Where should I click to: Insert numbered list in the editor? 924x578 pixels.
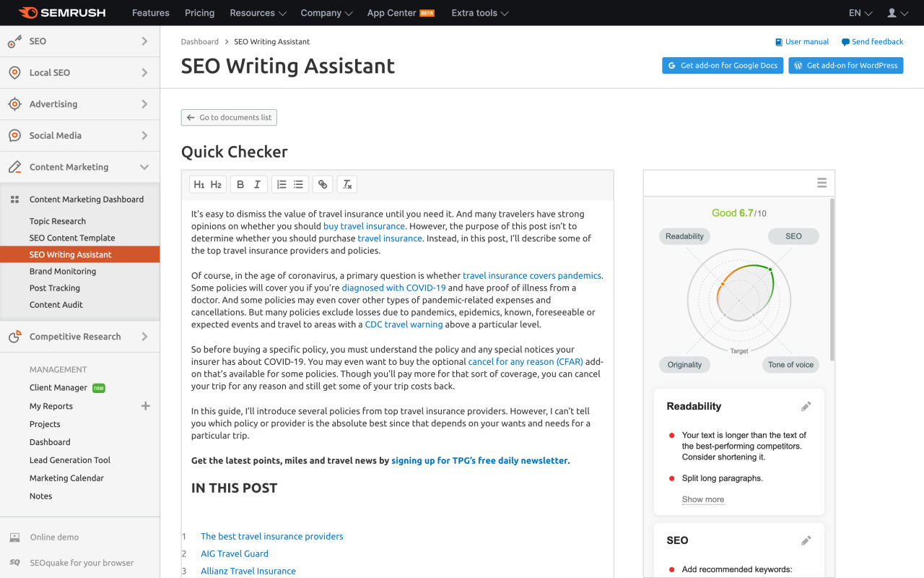tap(282, 184)
